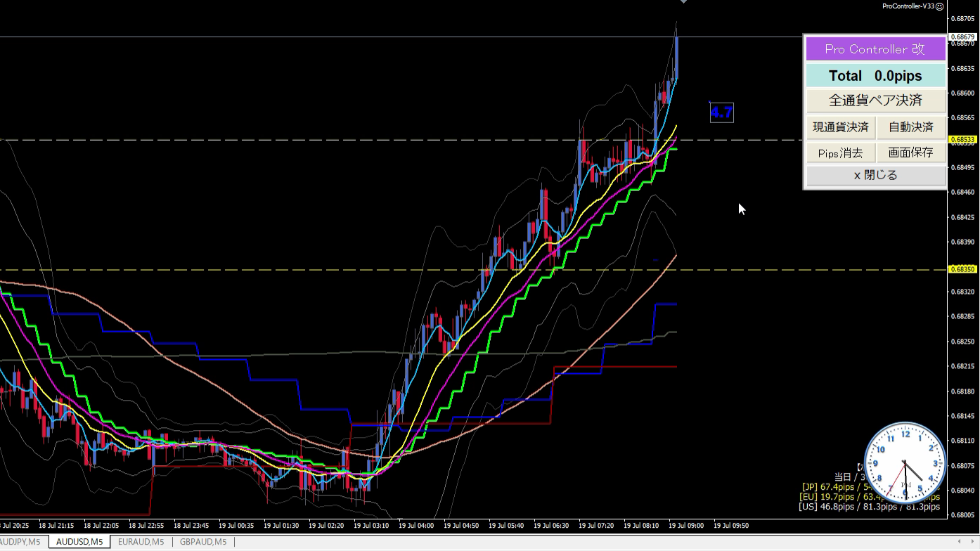Click the [US] 46.8pips range line
This screenshot has height=551, width=980.
coord(869,507)
